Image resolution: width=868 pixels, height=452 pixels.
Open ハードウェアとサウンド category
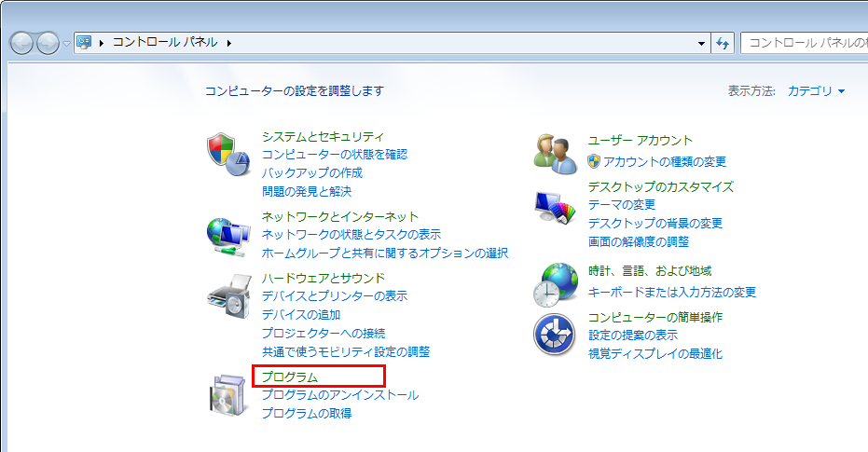click(324, 278)
